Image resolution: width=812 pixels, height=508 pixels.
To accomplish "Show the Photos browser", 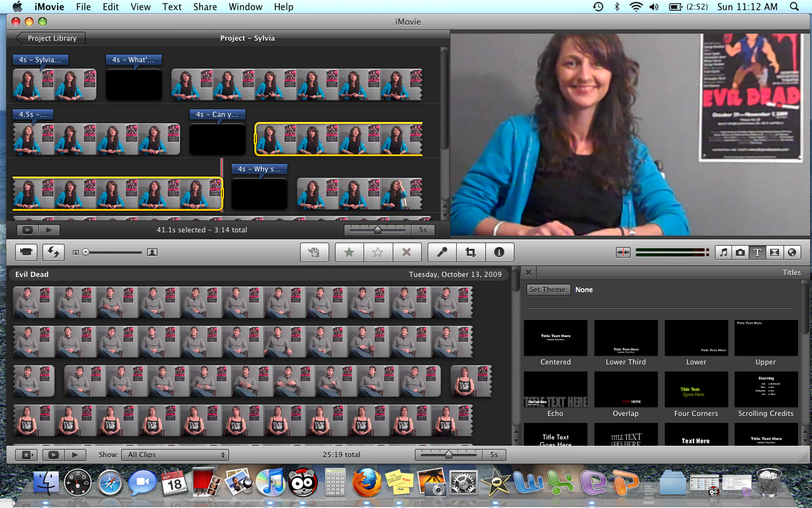I will pos(740,252).
